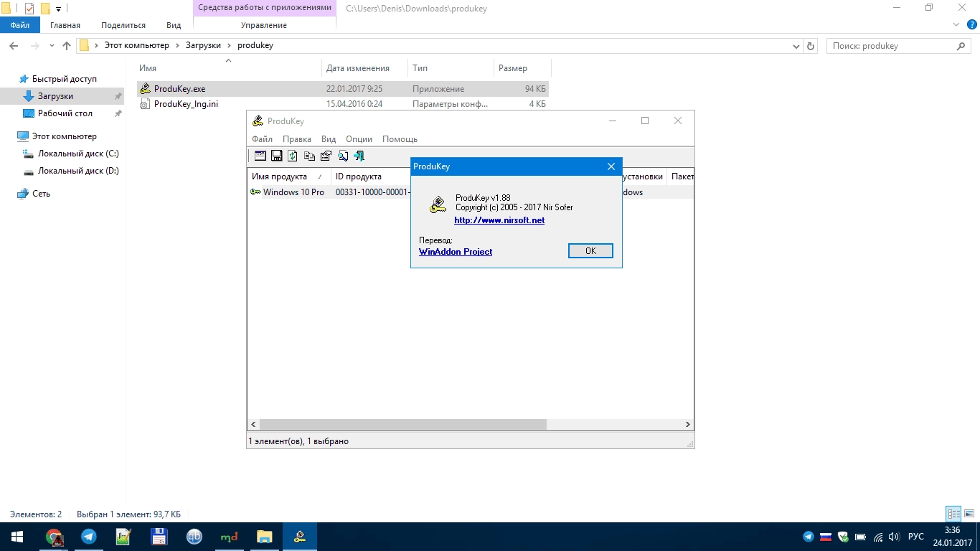
Task: Open the http://www.nirsoft.net link
Action: click(x=499, y=220)
